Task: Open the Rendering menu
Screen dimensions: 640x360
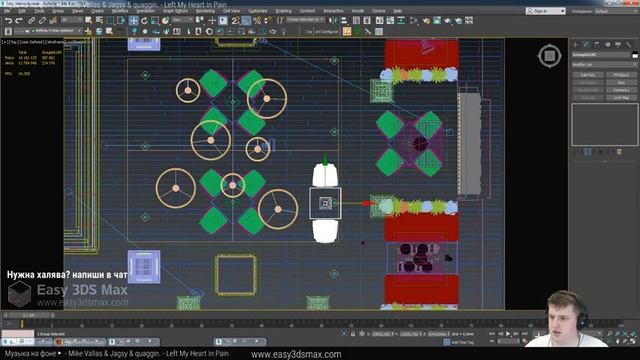Action: pos(205,11)
